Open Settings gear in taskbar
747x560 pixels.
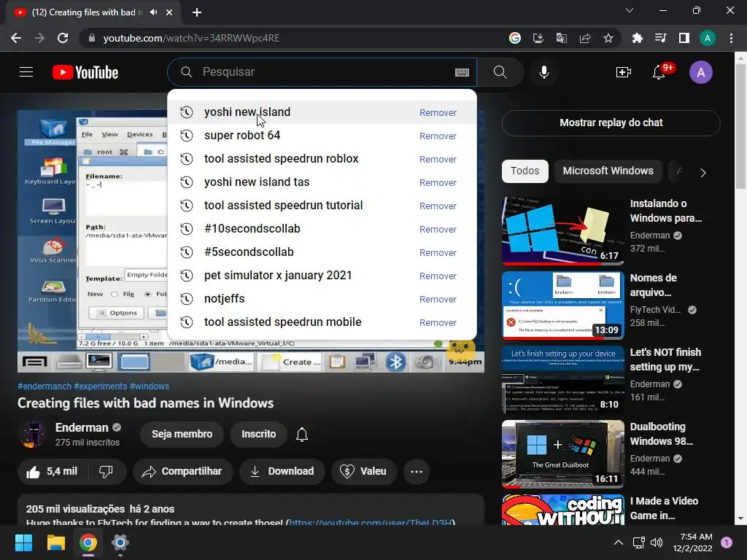point(120,542)
